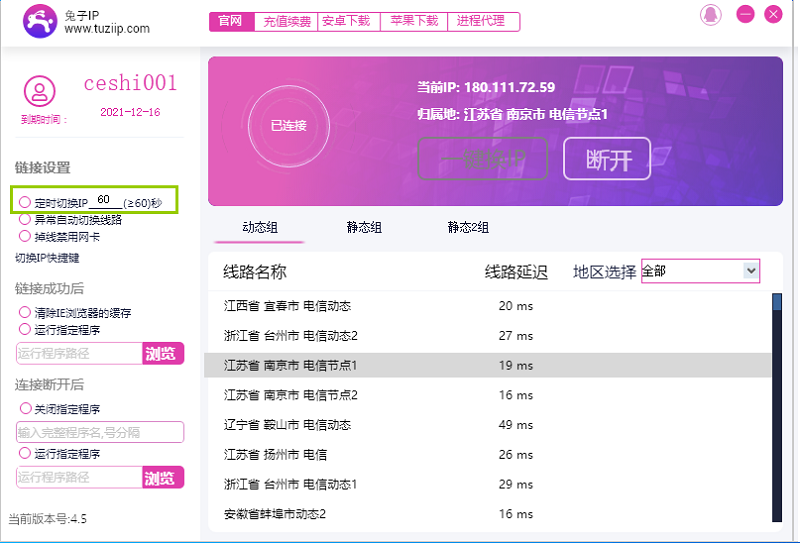Expand the 地区选择 dropdown arrow
800x543 pixels.
[751, 271]
